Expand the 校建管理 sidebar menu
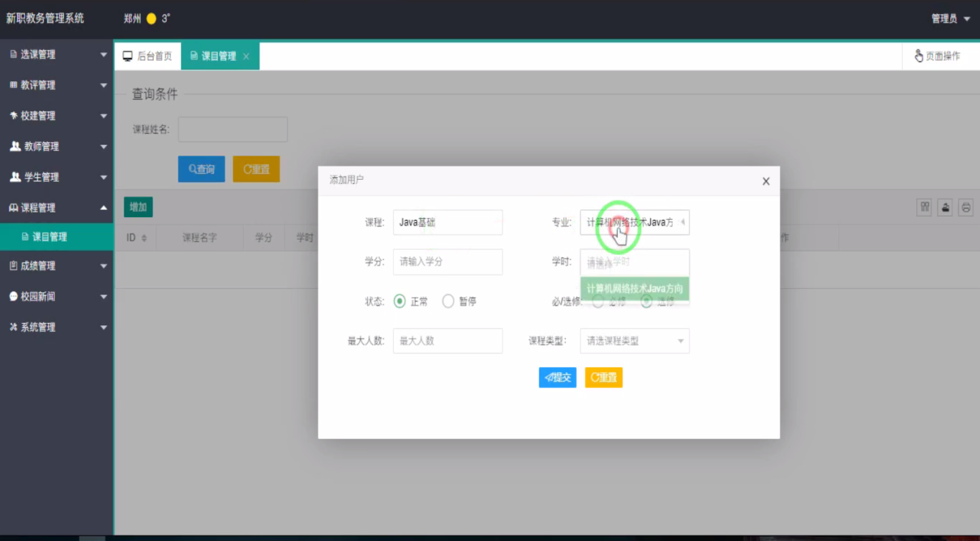This screenshot has height=541, width=980. tap(57, 116)
